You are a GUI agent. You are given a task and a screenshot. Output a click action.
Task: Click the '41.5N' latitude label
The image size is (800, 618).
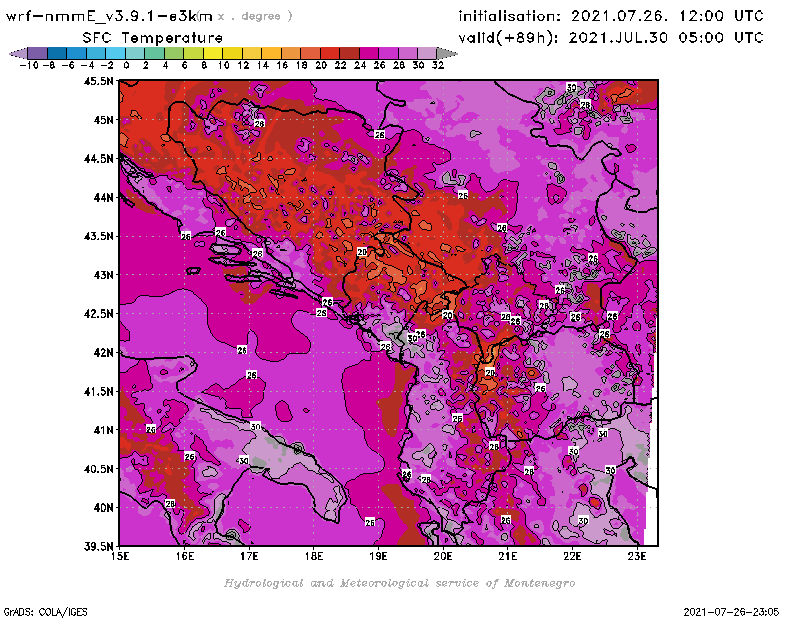(98, 391)
